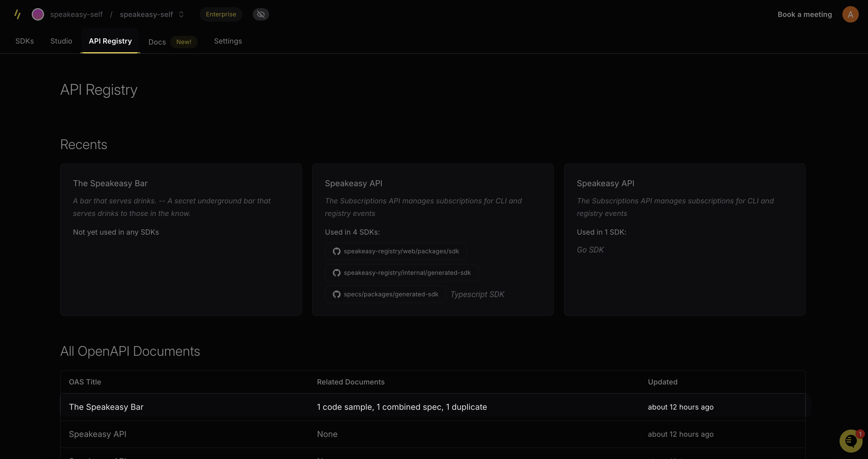Click the Go SDK label
868x459 pixels.
coord(590,250)
